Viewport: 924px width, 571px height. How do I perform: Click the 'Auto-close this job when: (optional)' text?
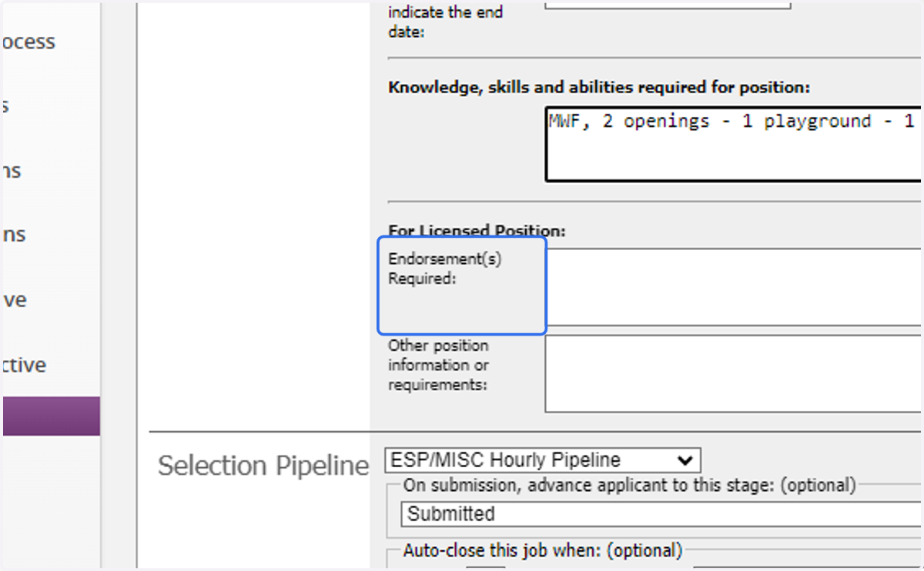[543, 550]
